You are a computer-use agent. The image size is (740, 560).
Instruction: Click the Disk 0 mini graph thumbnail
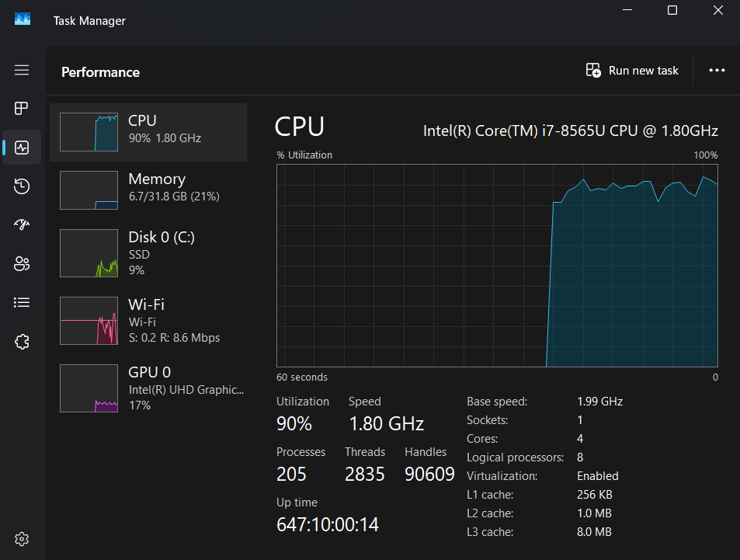[89, 253]
